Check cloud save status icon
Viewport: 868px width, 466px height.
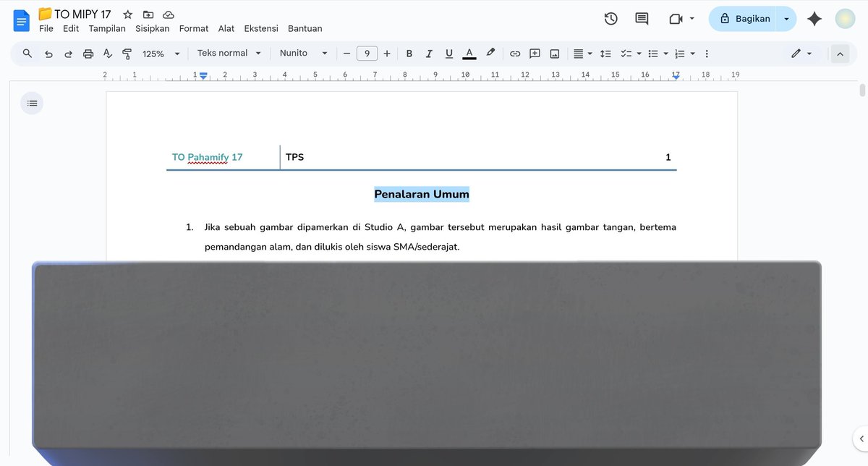[169, 14]
